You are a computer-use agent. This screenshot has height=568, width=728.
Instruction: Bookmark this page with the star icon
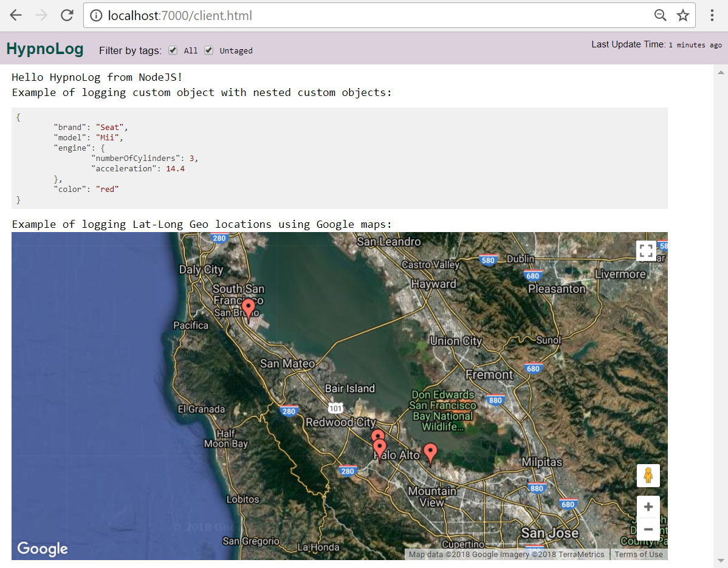pyautogui.click(x=683, y=15)
